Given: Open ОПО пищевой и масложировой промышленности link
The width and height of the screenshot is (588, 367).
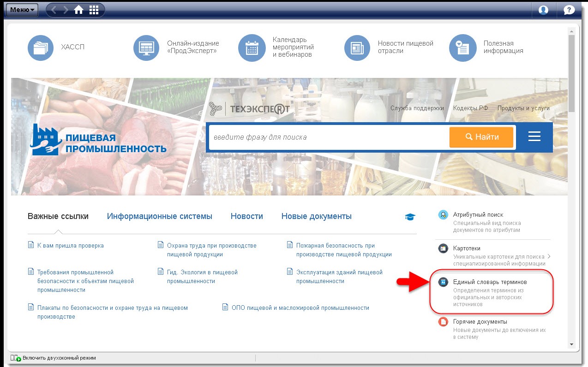Looking at the screenshot, I should [300, 308].
